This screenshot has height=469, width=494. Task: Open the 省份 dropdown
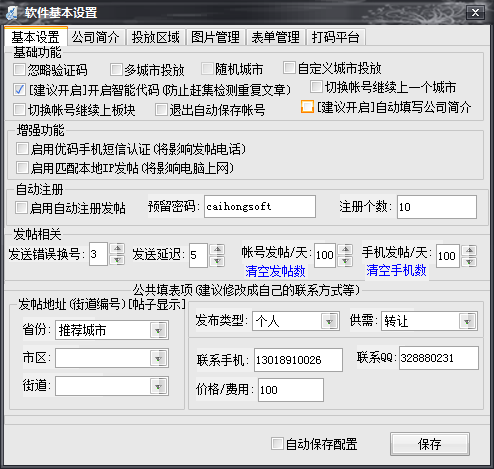coord(158,330)
